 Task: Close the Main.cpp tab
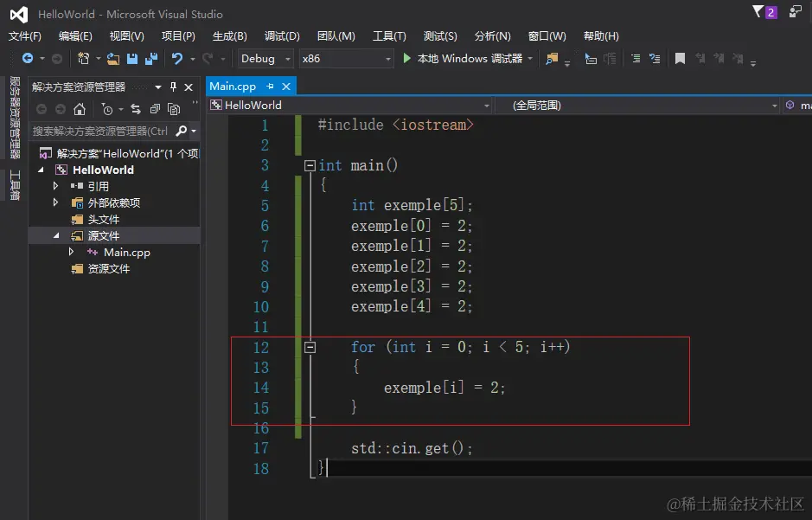tap(286, 86)
